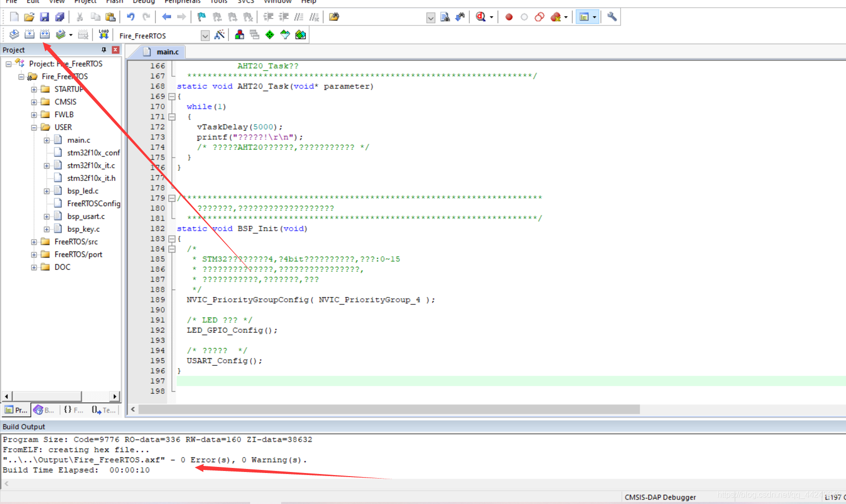Insert a bookmark with the flag icon
Viewport: 846px width, 504px height.
click(202, 17)
